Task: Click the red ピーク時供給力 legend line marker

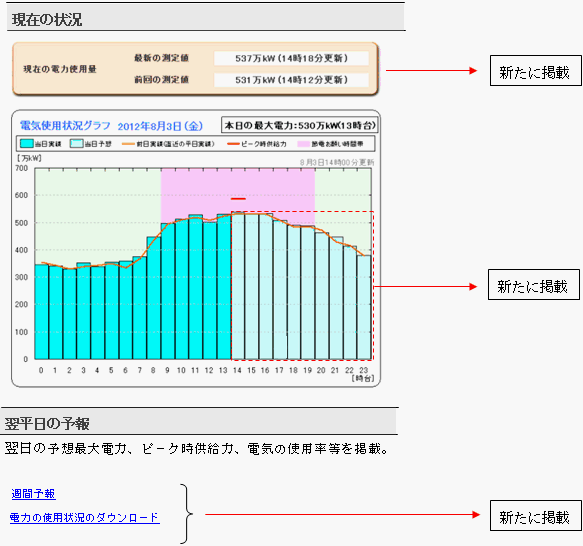Action: [233, 144]
